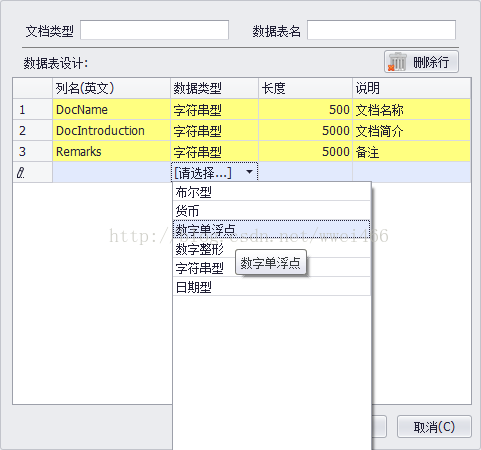Click the 数据类型 column header
This screenshot has height=450, width=481.
click(214, 88)
